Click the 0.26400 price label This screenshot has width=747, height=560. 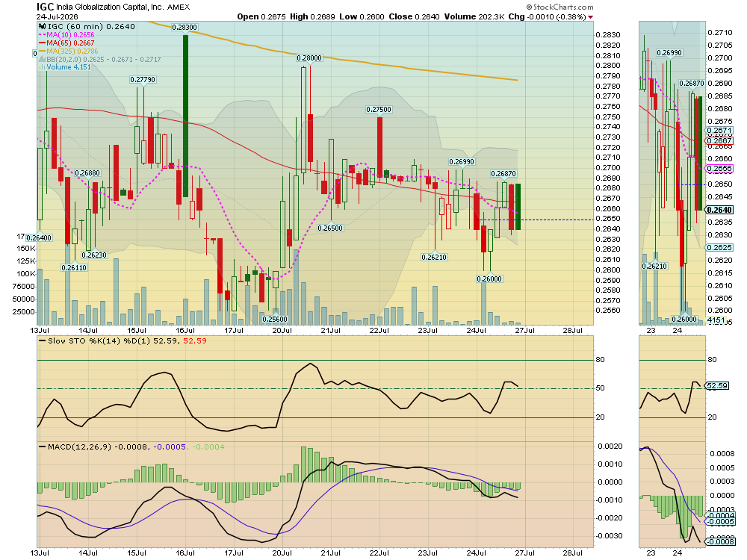pos(39,237)
